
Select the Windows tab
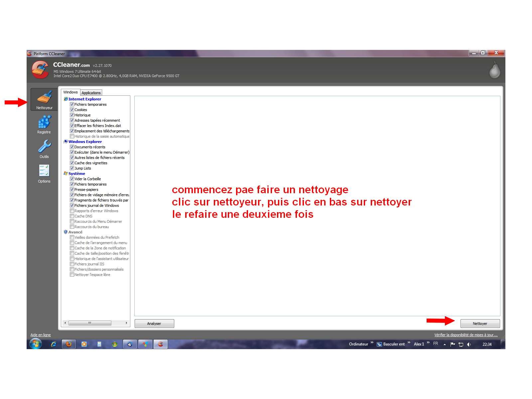[x=70, y=92]
